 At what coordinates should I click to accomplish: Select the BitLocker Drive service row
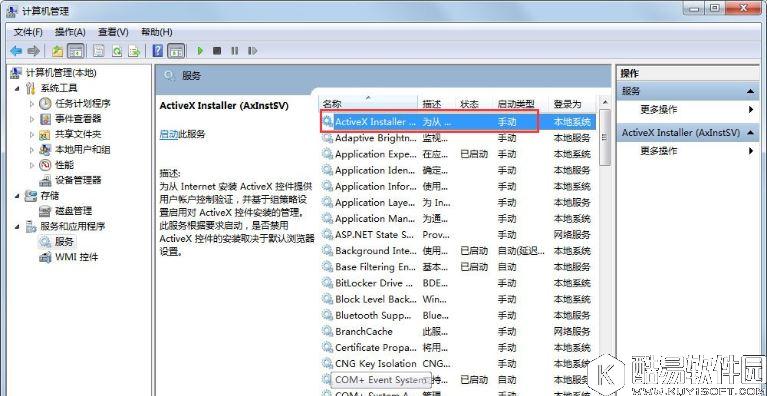458,283
